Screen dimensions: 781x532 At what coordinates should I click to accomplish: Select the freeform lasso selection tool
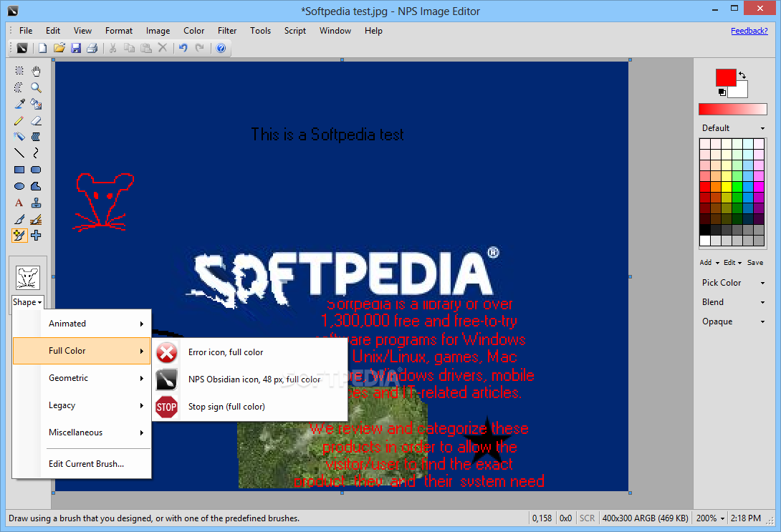19,87
